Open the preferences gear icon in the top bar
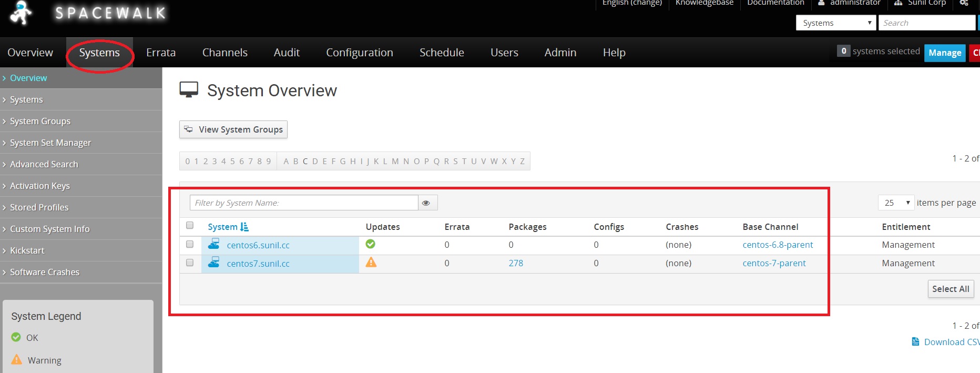 pyautogui.click(x=964, y=3)
